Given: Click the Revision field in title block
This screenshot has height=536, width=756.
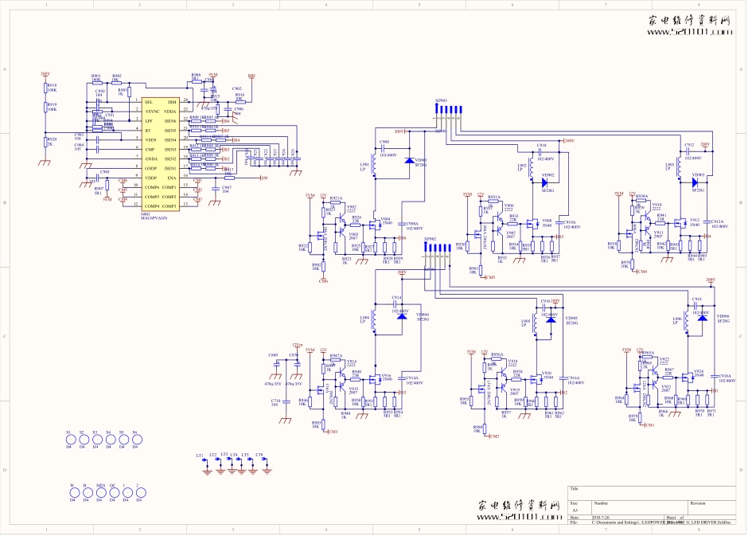Looking at the screenshot, I should [698, 503].
